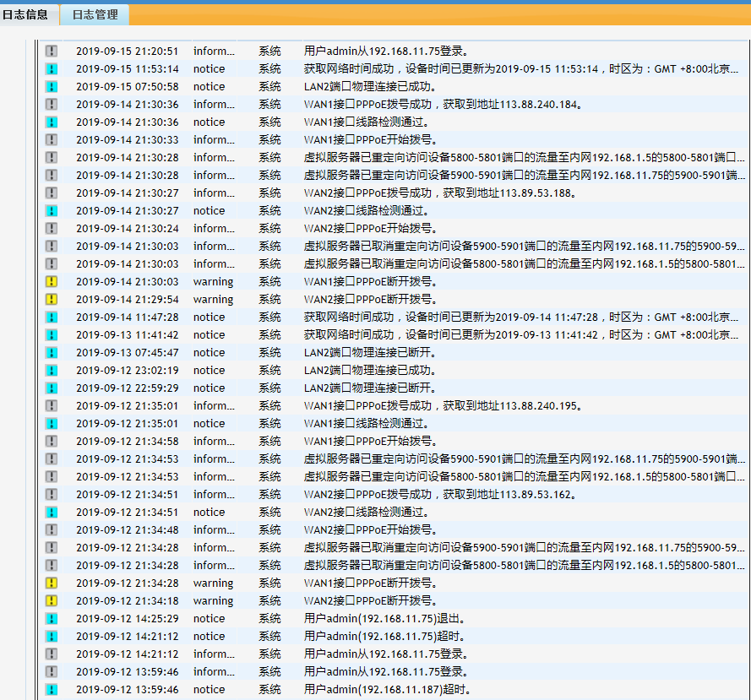Select the notice level text at 2019-09-15 11:53:14
Screen dimensions: 751x700
tap(210, 69)
